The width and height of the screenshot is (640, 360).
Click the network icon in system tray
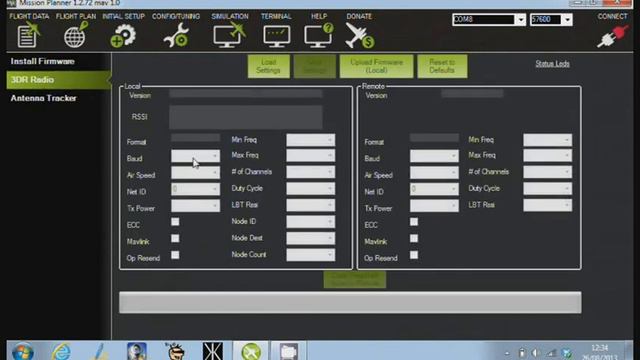[x=551, y=353]
